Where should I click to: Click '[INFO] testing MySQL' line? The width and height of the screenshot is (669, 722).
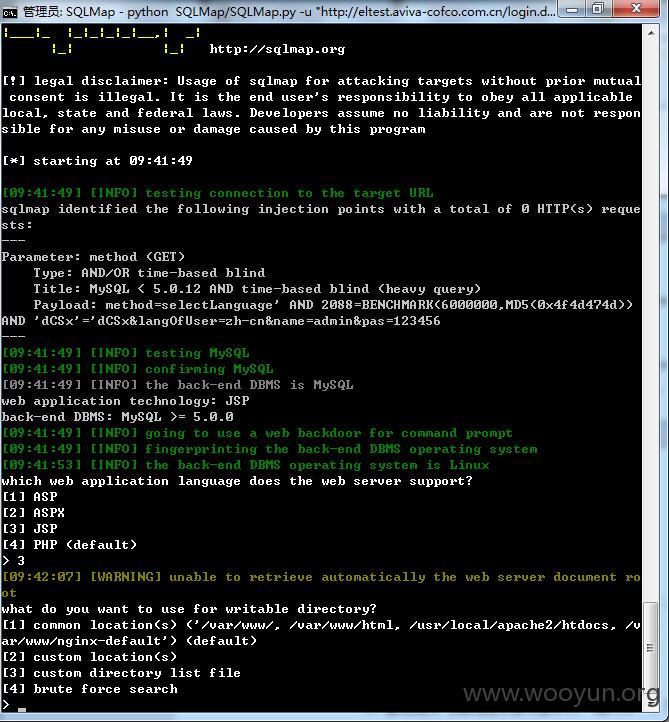pos(126,353)
